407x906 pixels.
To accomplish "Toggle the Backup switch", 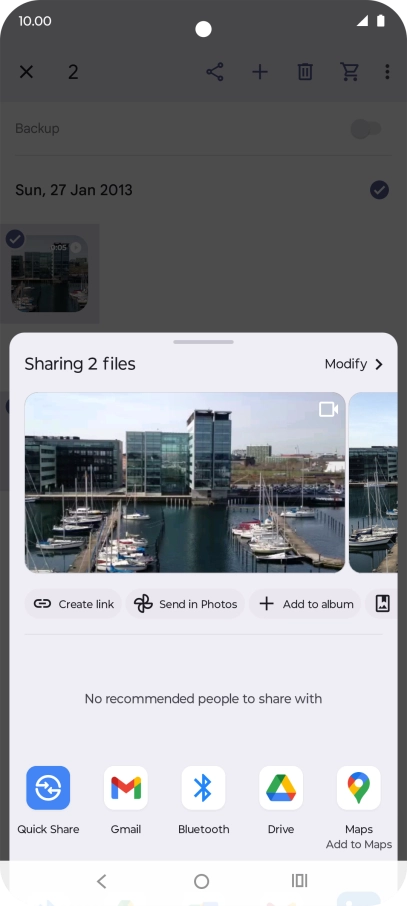I will coord(366,128).
